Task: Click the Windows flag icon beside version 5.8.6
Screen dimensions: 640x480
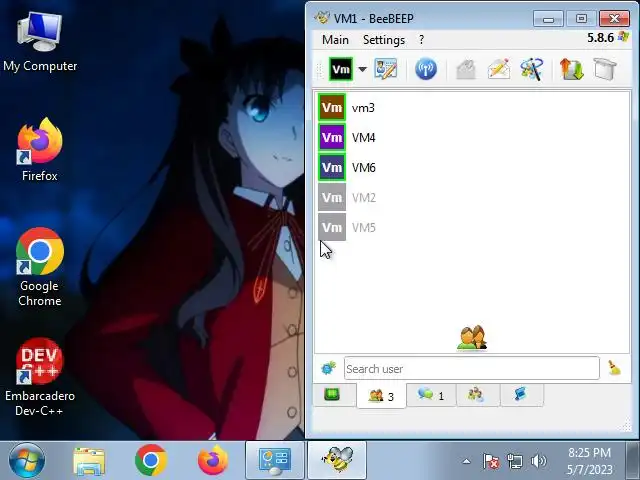Action: 623,37
